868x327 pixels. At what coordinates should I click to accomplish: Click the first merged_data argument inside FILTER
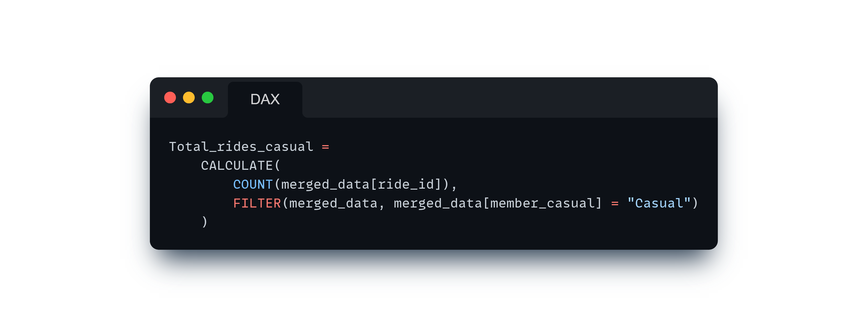click(x=333, y=203)
